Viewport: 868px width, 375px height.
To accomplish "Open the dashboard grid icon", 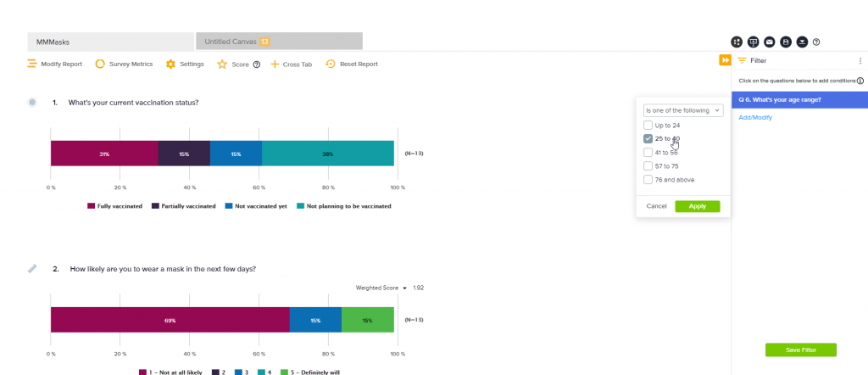I will click(x=737, y=42).
